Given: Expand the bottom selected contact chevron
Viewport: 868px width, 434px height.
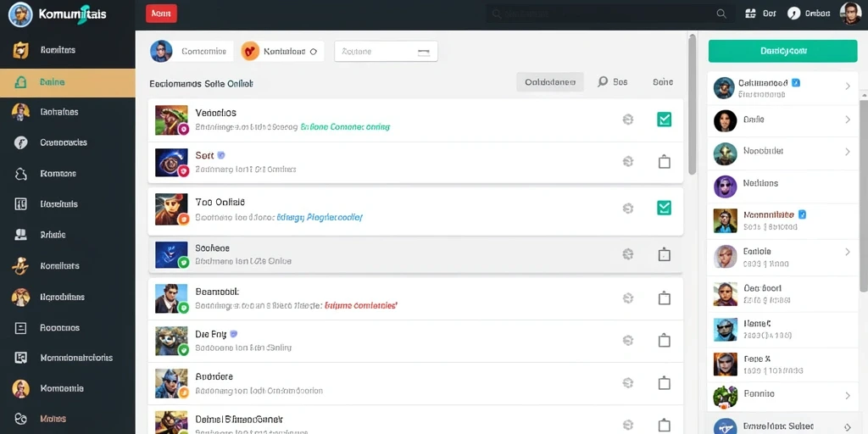Looking at the screenshot, I should [x=848, y=427].
